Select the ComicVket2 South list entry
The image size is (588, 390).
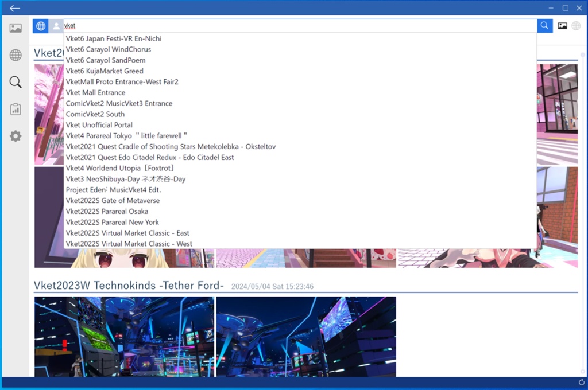point(95,114)
